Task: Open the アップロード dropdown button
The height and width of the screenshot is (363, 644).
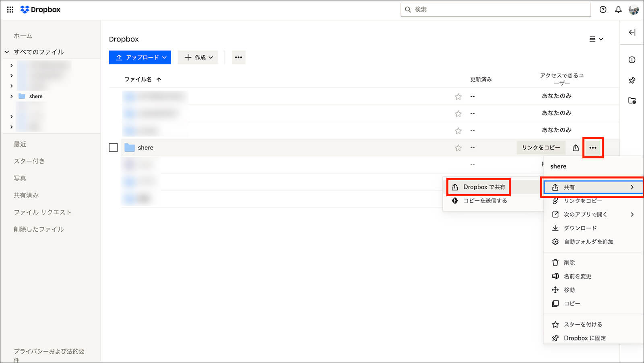Action: tap(140, 57)
